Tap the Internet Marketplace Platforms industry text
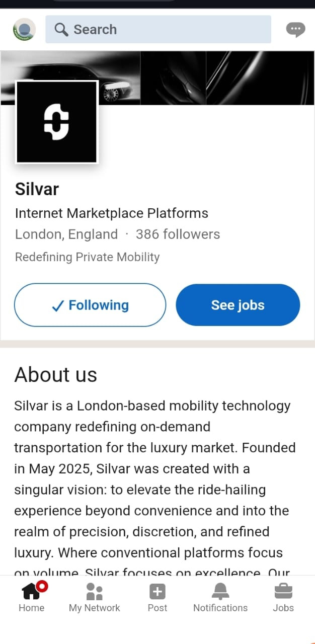315x644 pixels. click(112, 213)
